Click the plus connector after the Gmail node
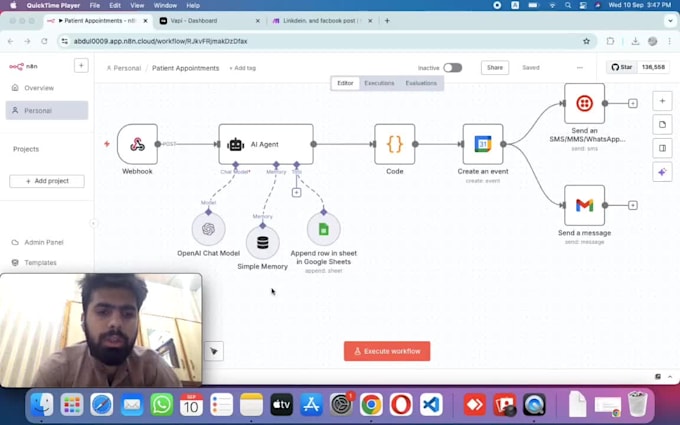Image resolution: width=680 pixels, height=425 pixels. click(633, 205)
